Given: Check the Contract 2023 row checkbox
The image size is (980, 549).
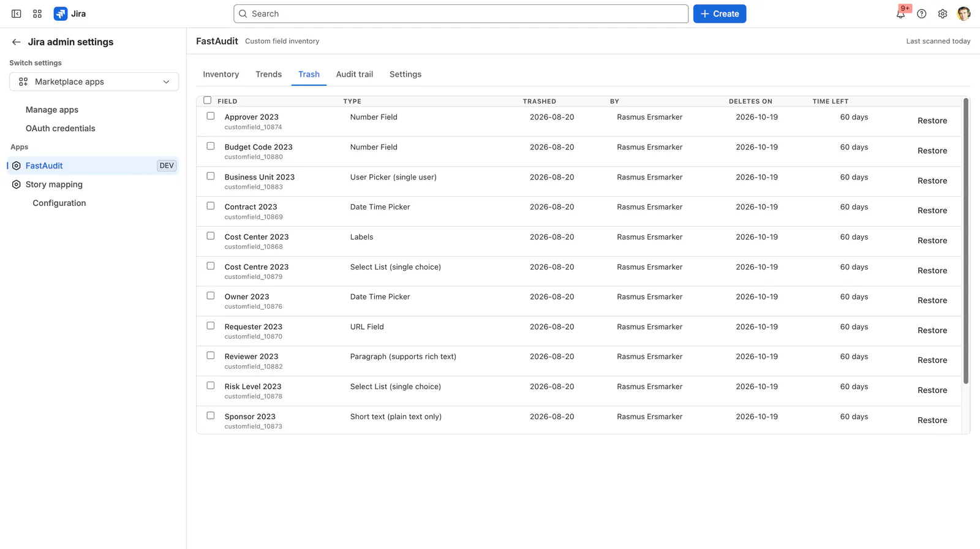Looking at the screenshot, I should click(x=211, y=206).
